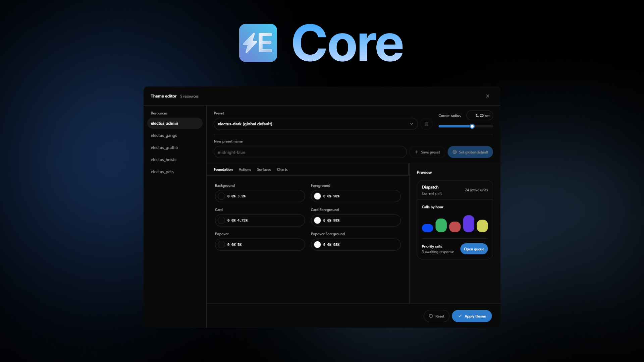Click the '5 resources' label
644x362 pixels.
click(x=189, y=96)
